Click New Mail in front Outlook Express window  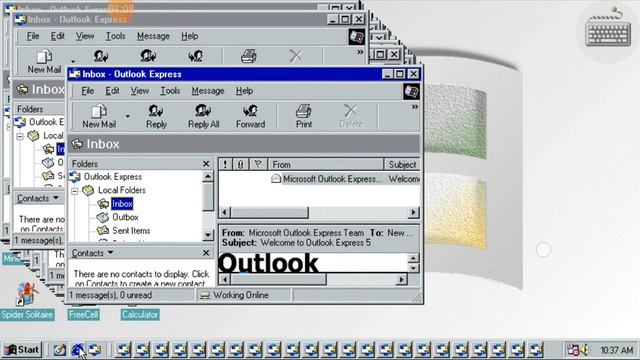(x=99, y=116)
